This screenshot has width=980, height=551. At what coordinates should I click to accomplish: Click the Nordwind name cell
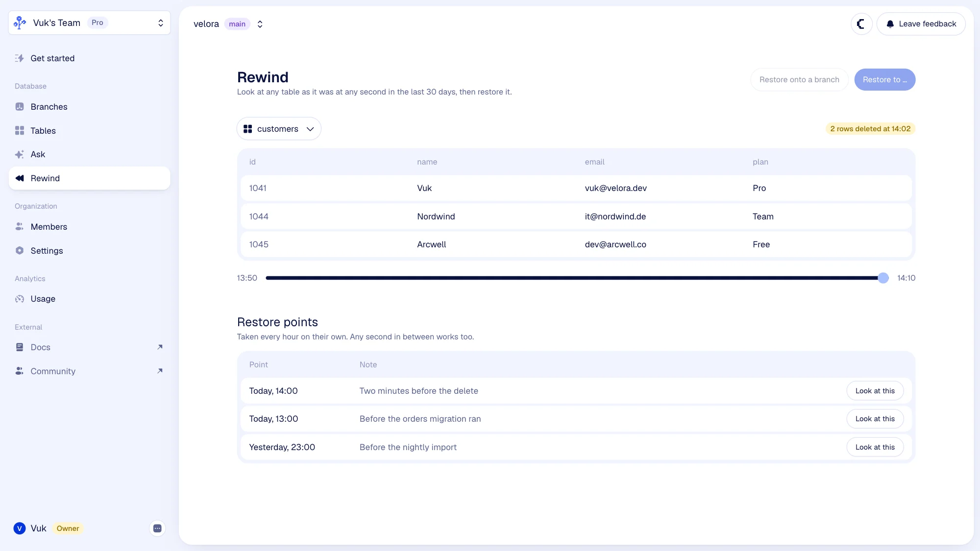436,216
